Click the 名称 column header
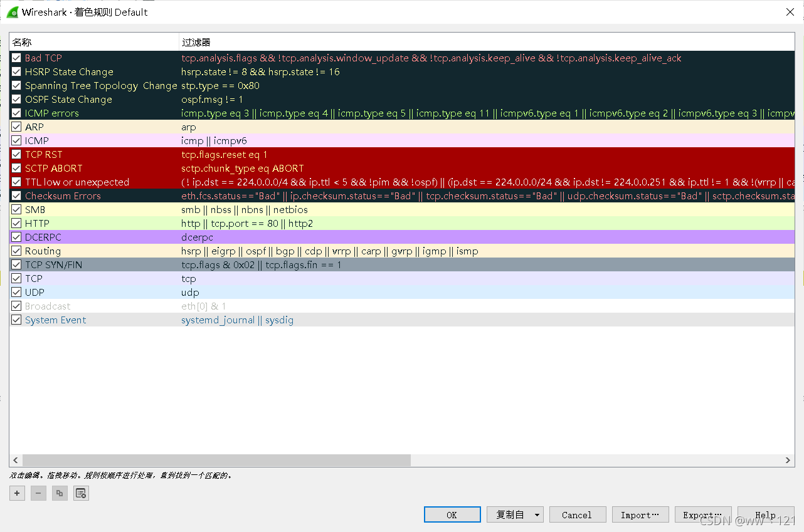 (x=22, y=43)
